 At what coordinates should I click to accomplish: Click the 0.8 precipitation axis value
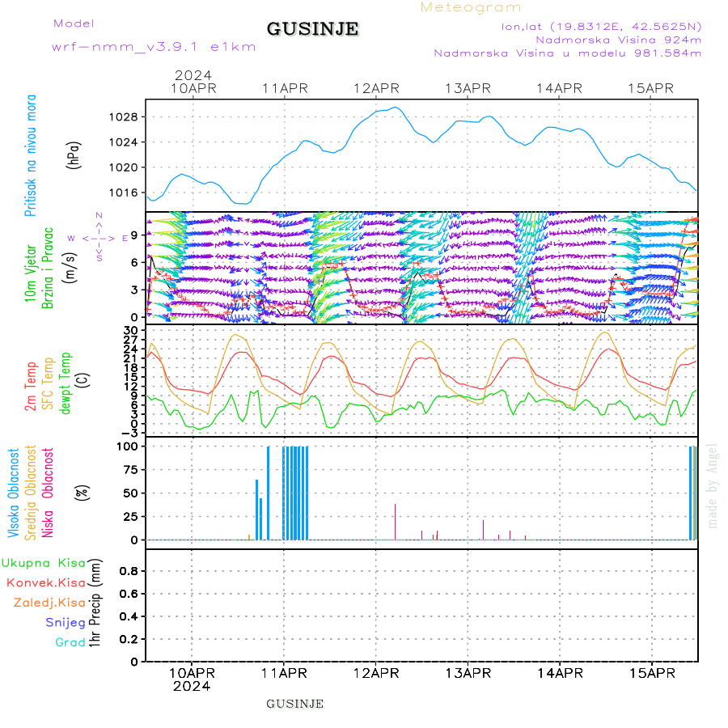pos(129,571)
